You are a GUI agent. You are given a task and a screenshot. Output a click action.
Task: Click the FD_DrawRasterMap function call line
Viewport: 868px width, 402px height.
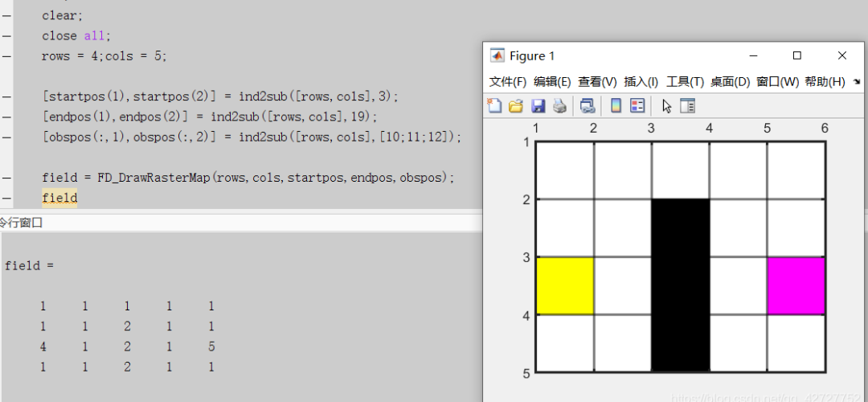pos(248,178)
